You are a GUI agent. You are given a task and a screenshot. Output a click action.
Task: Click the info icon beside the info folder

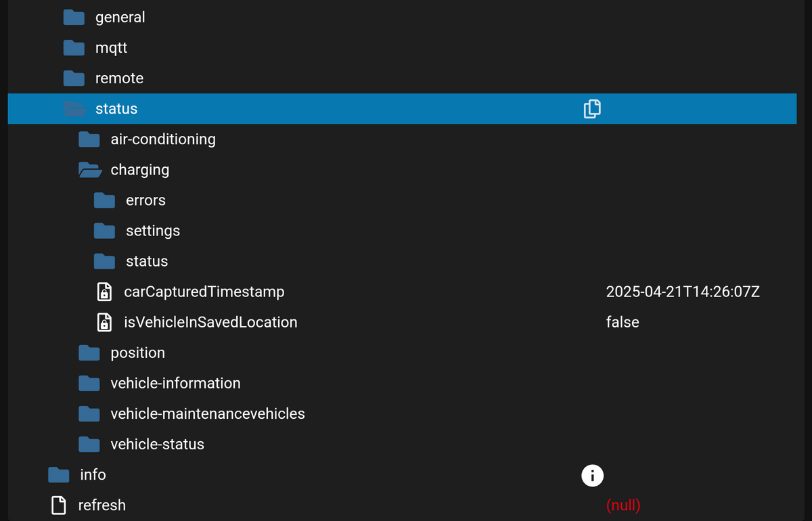point(592,475)
